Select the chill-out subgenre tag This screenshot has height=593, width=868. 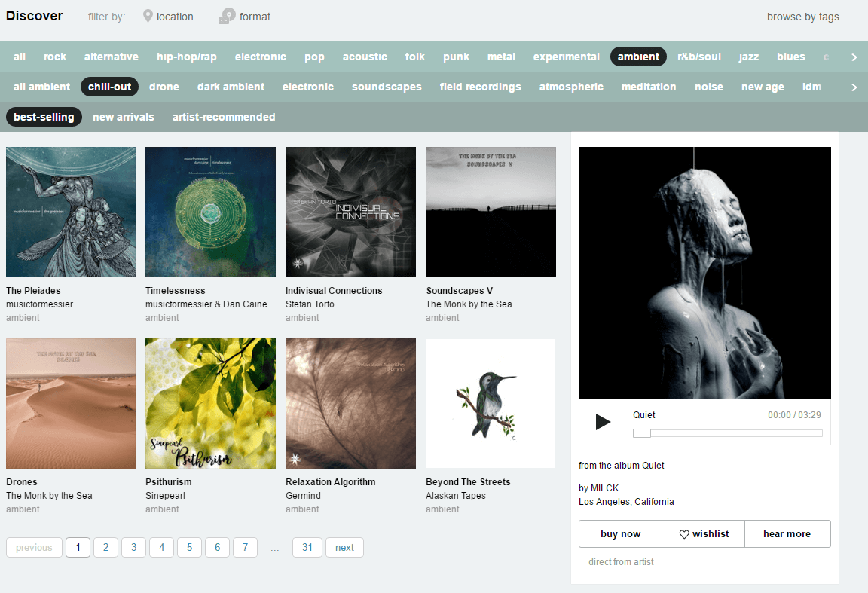[x=109, y=87]
